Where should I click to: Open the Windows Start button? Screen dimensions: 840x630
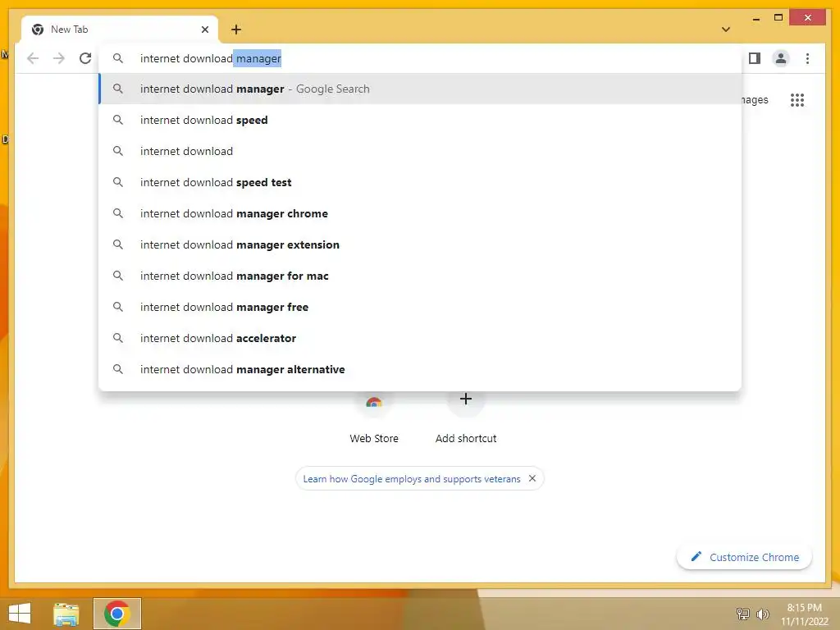[x=20, y=614]
